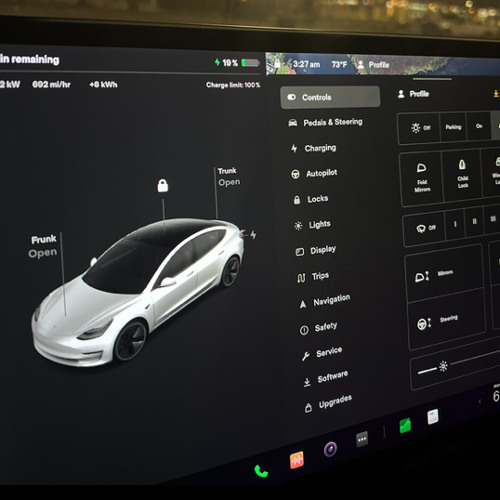Tap the lock icon above the car

coord(163,186)
